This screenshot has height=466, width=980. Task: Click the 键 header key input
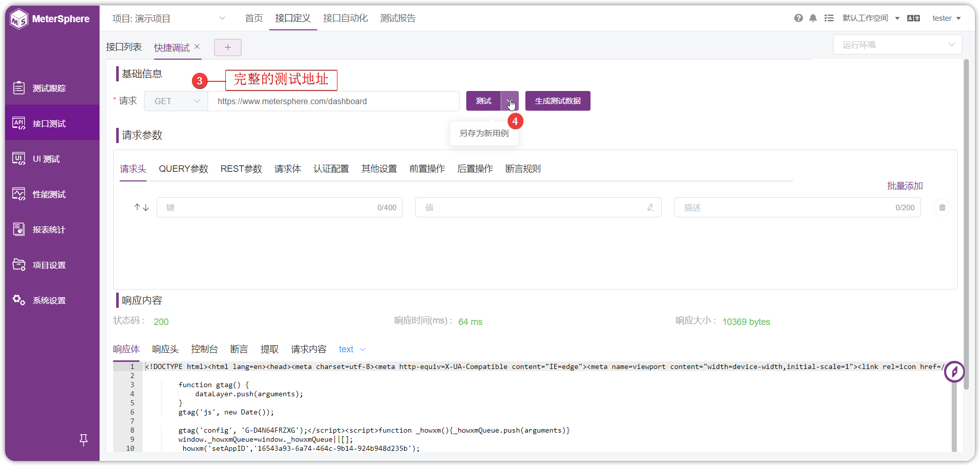(279, 207)
